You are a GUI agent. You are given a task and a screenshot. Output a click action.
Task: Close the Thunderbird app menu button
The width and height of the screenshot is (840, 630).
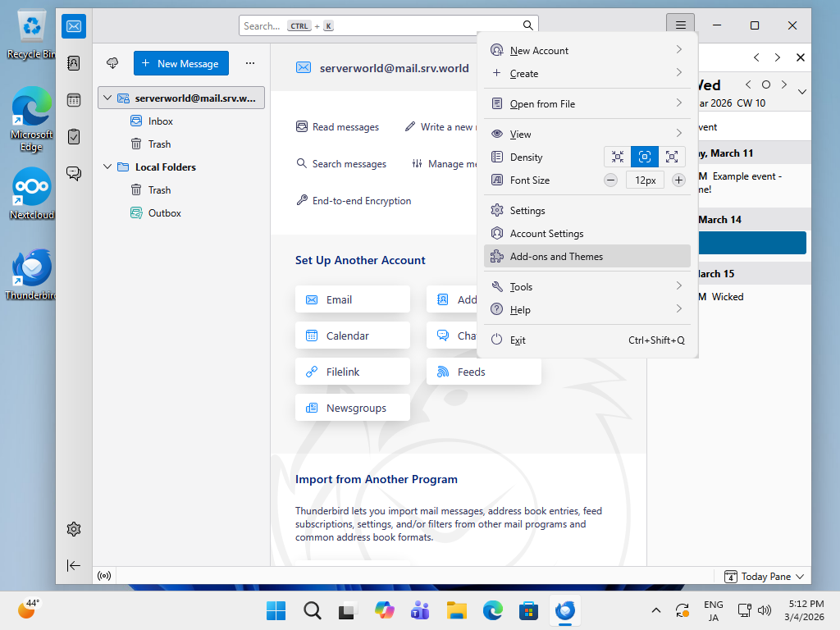(x=680, y=25)
